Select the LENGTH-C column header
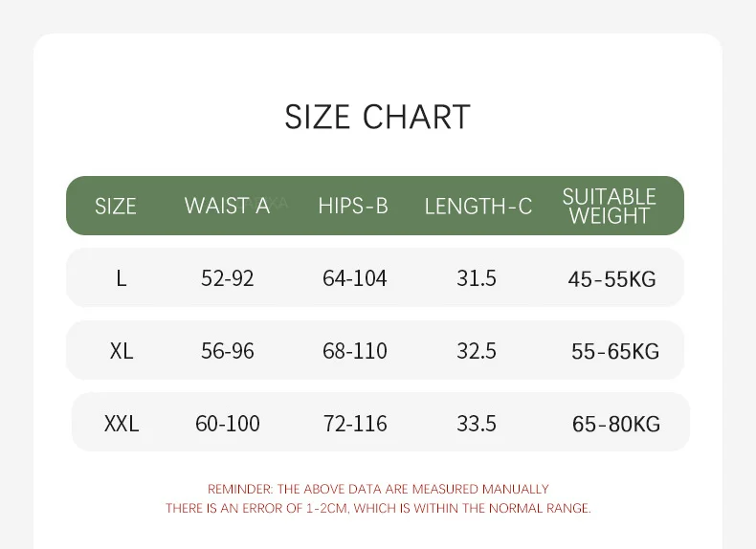This screenshot has height=549, width=756. coord(478,207)
